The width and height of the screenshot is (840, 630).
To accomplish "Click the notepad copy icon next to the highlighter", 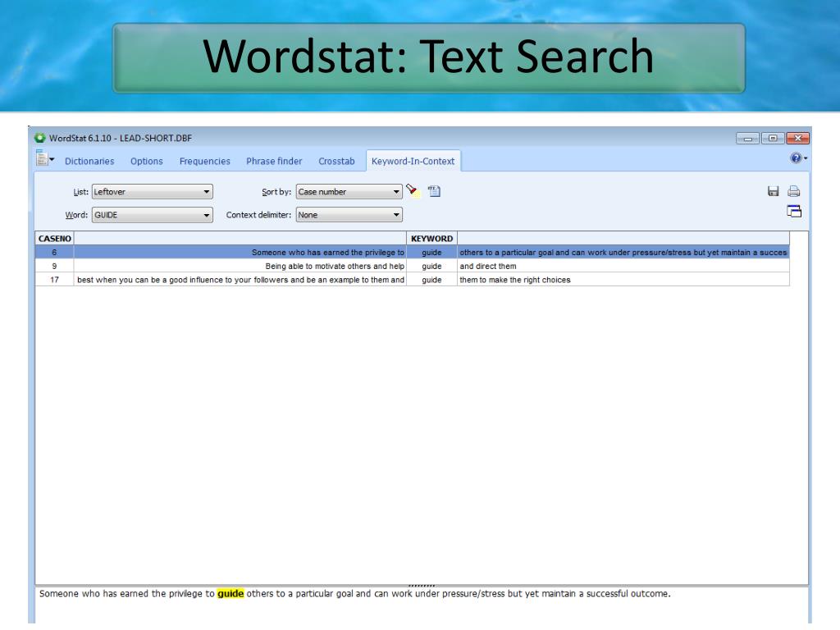I will (x=434, y=191).
